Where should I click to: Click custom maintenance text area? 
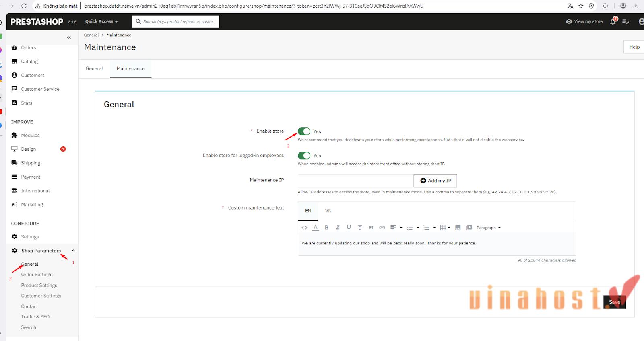point(437,244)
